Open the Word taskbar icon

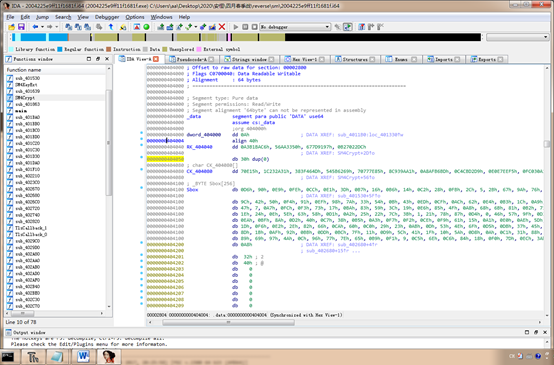click(x=83, y=357)
